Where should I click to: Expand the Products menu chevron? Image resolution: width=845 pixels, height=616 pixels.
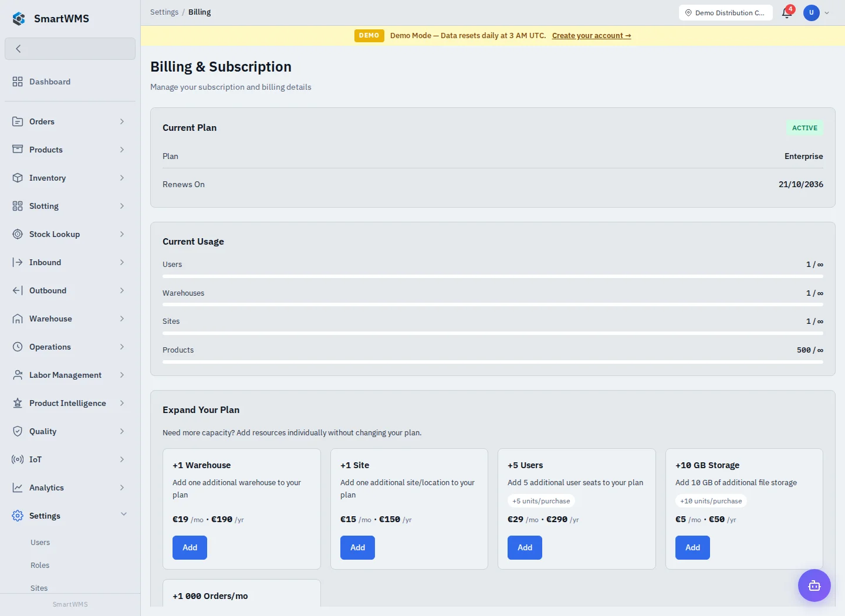[122, 150]
